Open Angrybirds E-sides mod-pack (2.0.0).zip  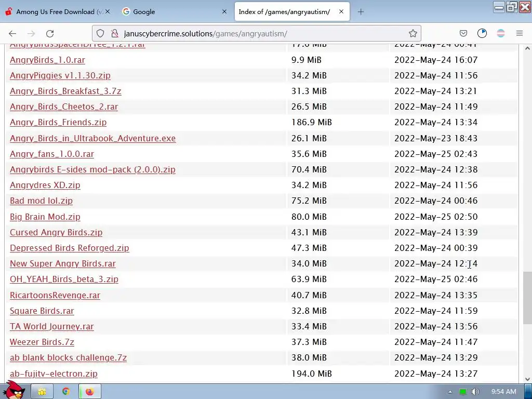92,170
